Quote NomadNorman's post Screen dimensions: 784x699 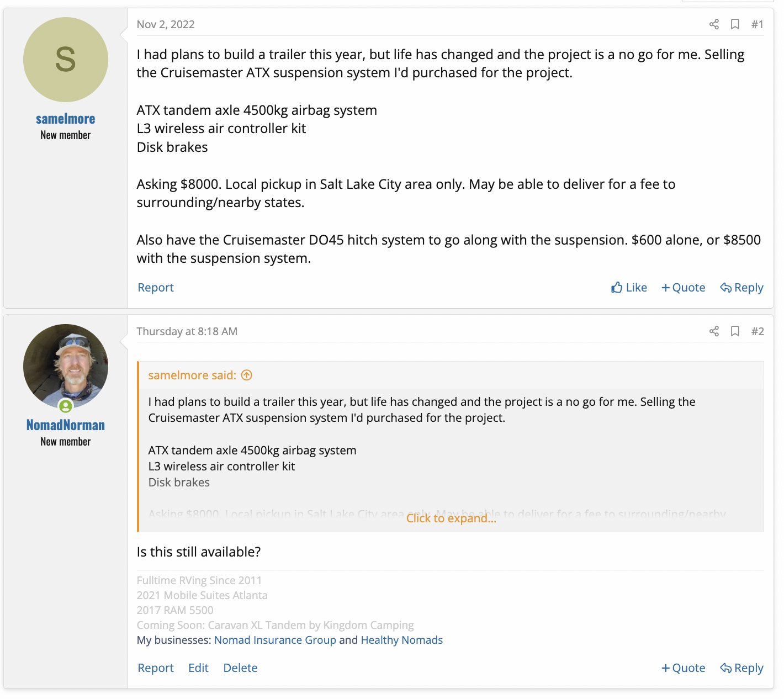click(x=684, y=668)
